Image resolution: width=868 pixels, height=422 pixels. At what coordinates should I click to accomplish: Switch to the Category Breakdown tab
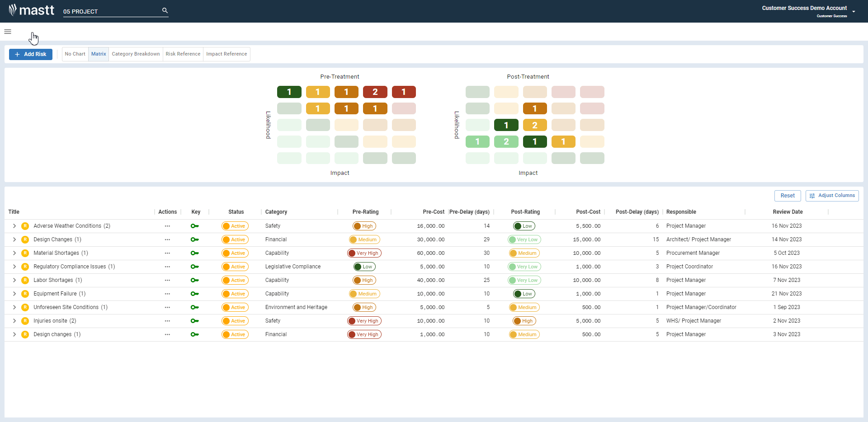coord(136,54)
